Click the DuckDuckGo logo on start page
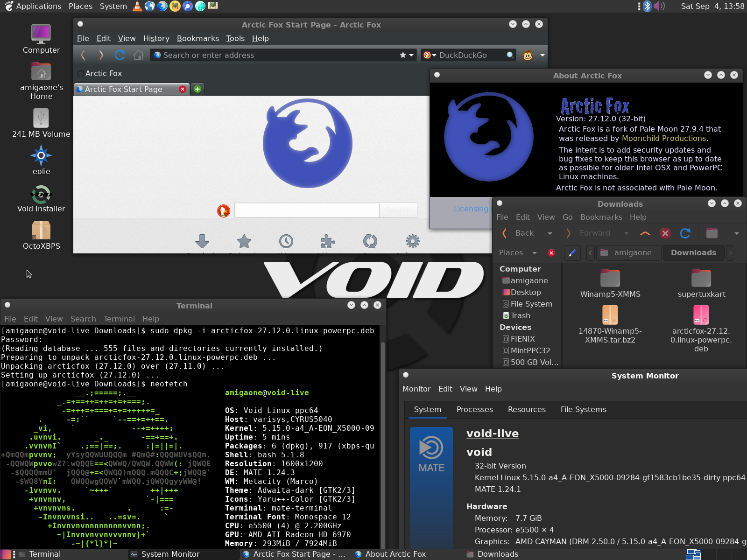The image size is (747, 560). [x=224, y=211]
